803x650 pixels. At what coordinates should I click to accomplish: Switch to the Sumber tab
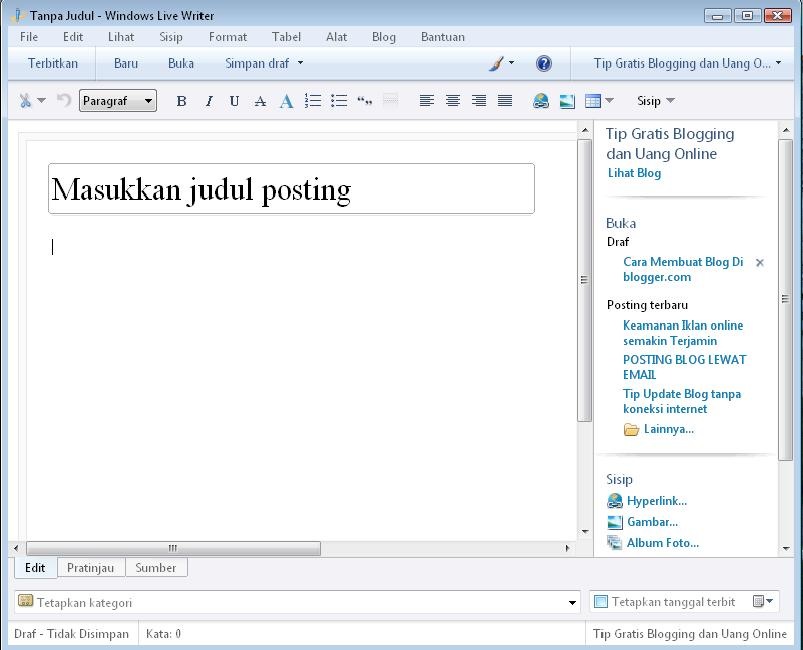click(156, 568)
